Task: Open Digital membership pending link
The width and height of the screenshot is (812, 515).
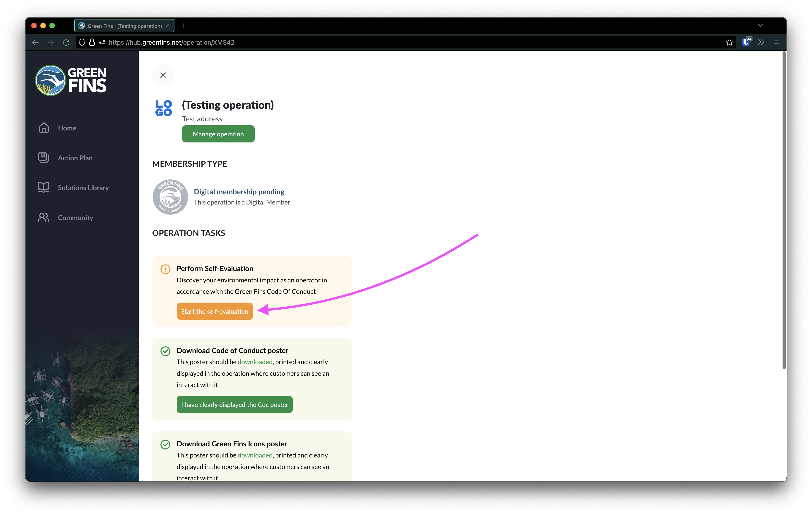Action: (239, 191)
